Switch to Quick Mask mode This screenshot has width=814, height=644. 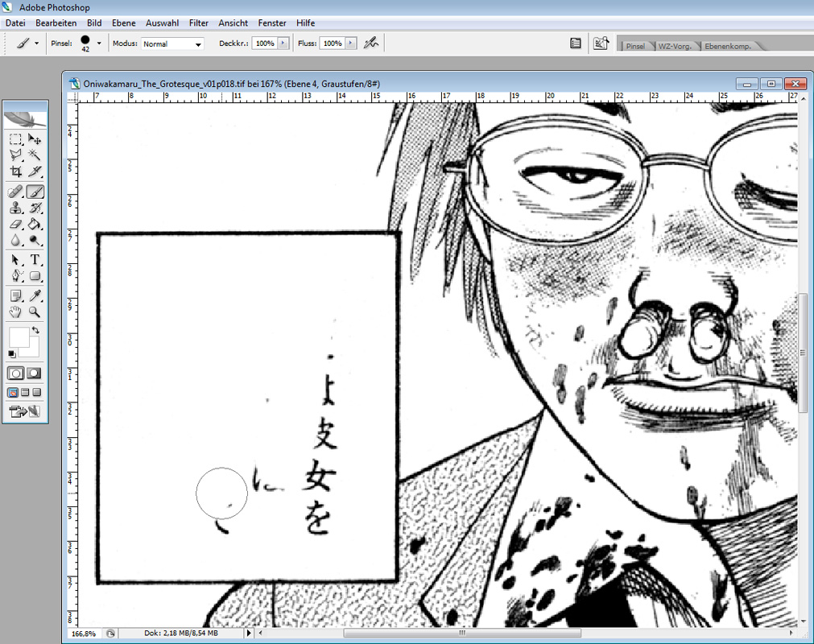[35, 373]
